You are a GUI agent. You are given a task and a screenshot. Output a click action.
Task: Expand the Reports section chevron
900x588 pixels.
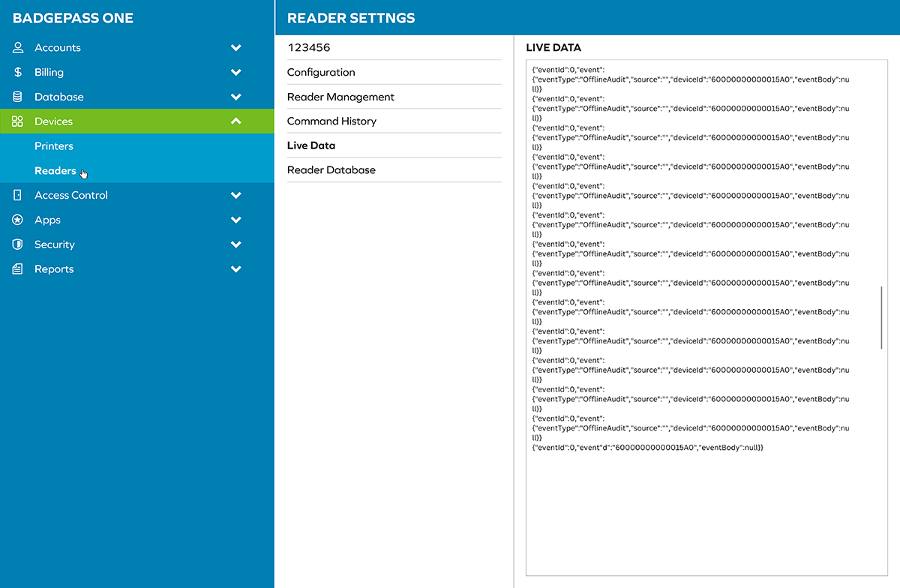236,269
